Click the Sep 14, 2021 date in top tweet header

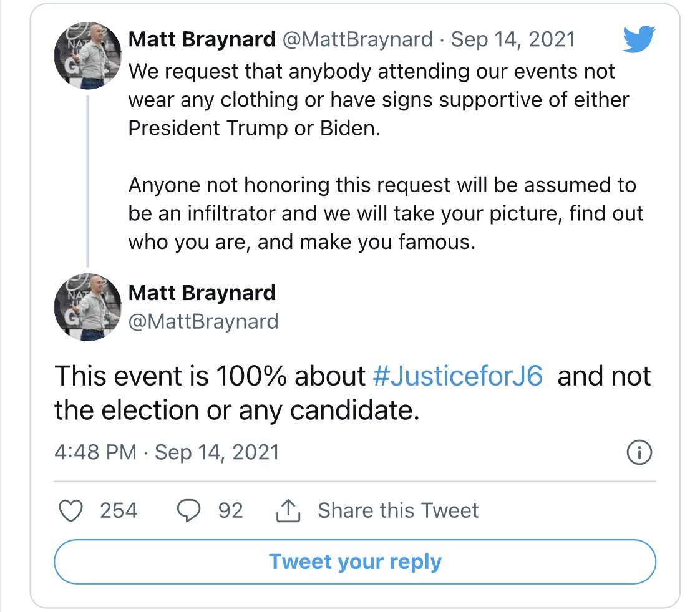point(513,40)
